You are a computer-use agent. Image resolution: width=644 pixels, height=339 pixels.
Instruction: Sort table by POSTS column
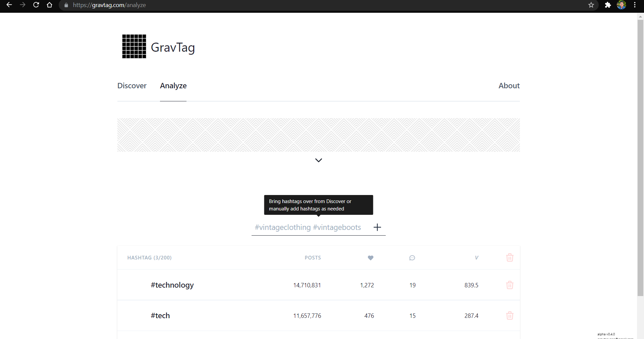(x=313, y=258)
